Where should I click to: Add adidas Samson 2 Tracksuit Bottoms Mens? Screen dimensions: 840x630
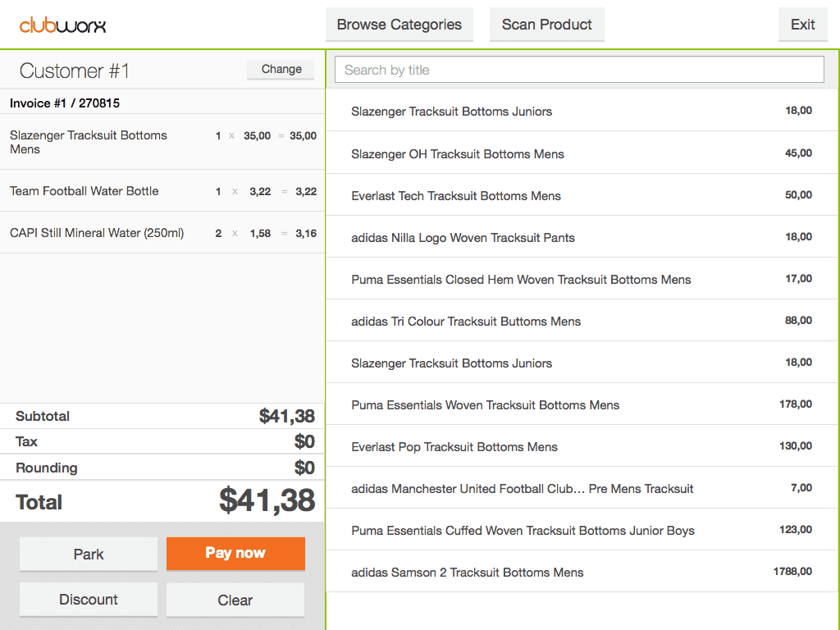[x=582, y=572]
